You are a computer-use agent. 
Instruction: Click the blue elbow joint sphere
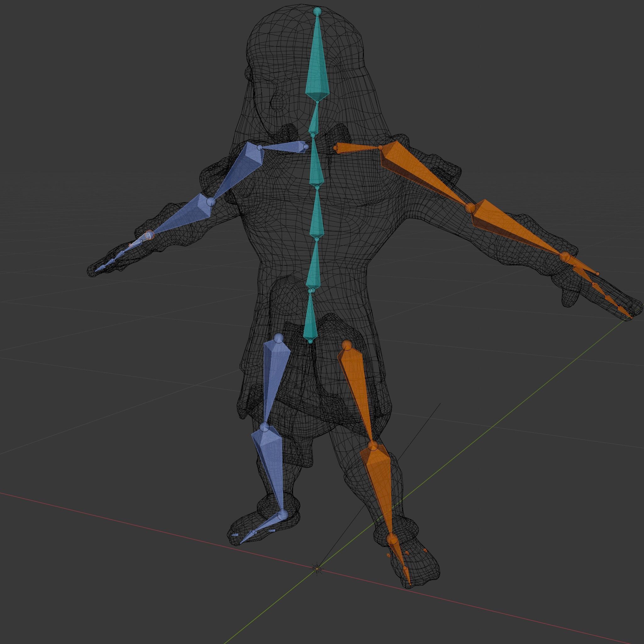click(211, 202)
